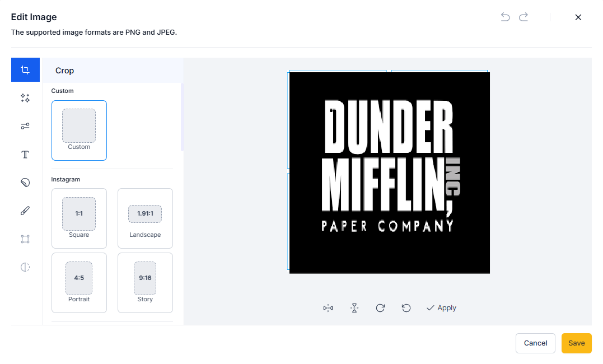603x364 pixels.
Task: Redo the last edit
Action: click(x=523, y=17)
